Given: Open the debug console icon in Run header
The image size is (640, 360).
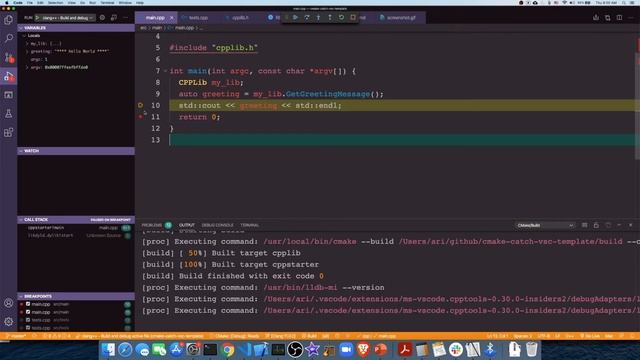Looking at the screenshot, I should pyautogui.click(x=114, y=18).
